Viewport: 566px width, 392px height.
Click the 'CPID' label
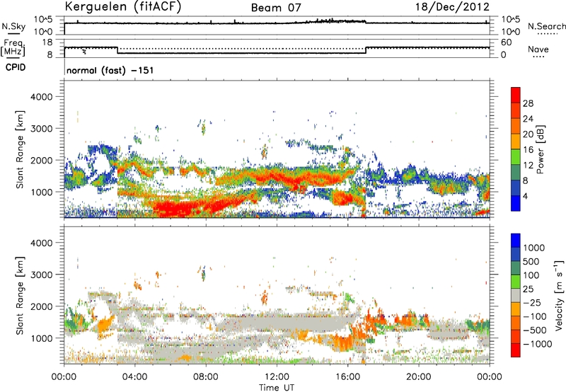click(x=16, y=67)
